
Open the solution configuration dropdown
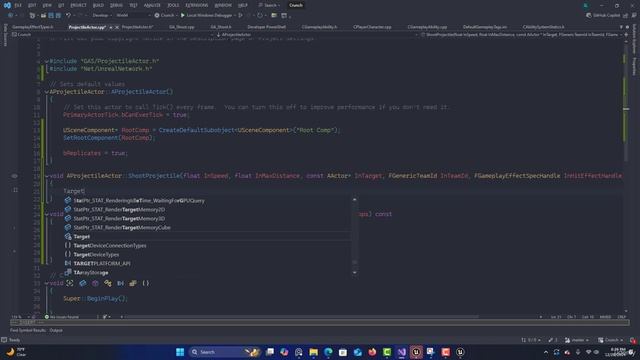(x=102, y=15)
